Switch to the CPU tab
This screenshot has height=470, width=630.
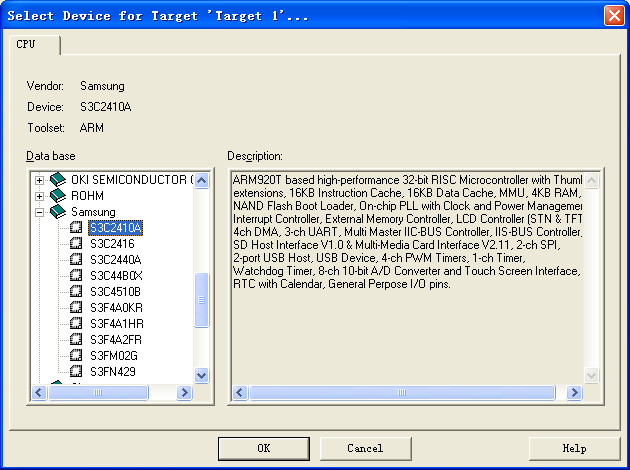(x=35, y=44)
